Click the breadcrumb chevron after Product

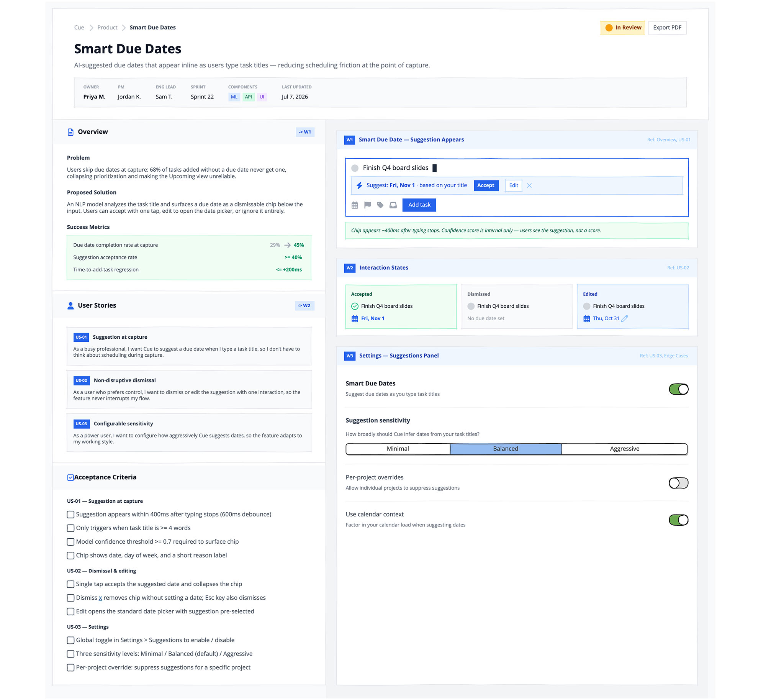pyautogui.click(x=124, y=28)
